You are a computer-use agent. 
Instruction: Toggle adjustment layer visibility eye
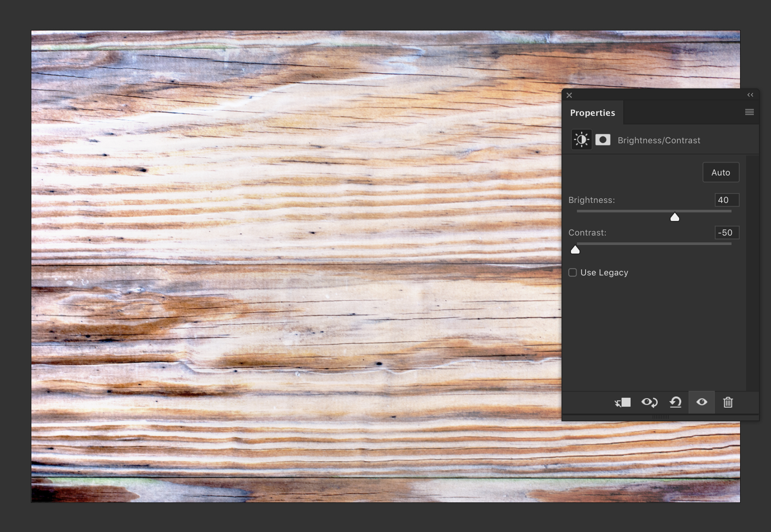[x=702, y=402]
